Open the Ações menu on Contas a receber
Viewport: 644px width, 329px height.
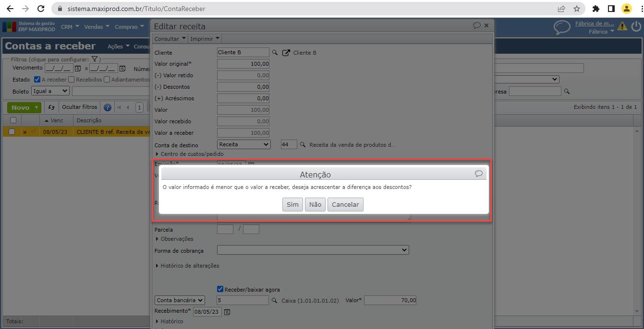[x=118, y=47]
